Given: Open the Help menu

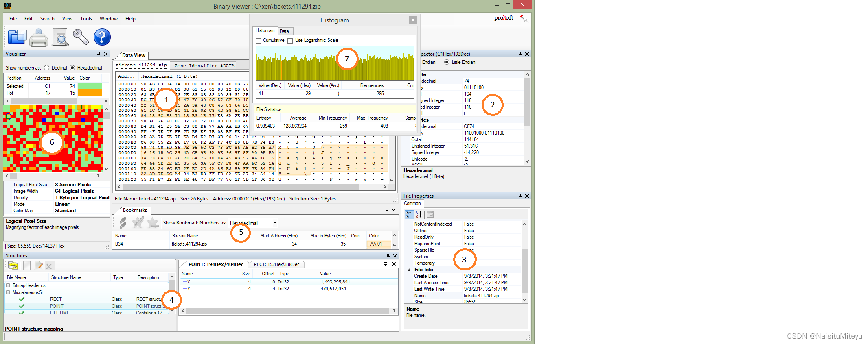Looking at the screenshot, I should point(130,19).
